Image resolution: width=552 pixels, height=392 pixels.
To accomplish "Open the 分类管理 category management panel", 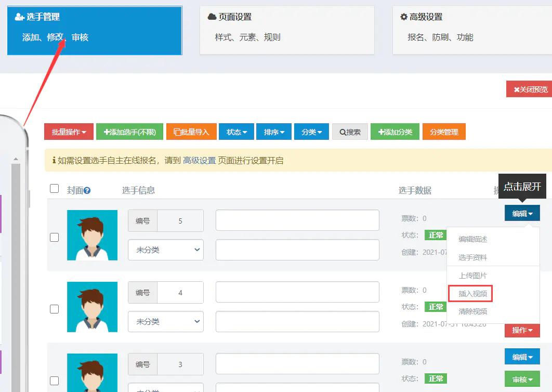I will pyautogui.click(x=444, y=132).
